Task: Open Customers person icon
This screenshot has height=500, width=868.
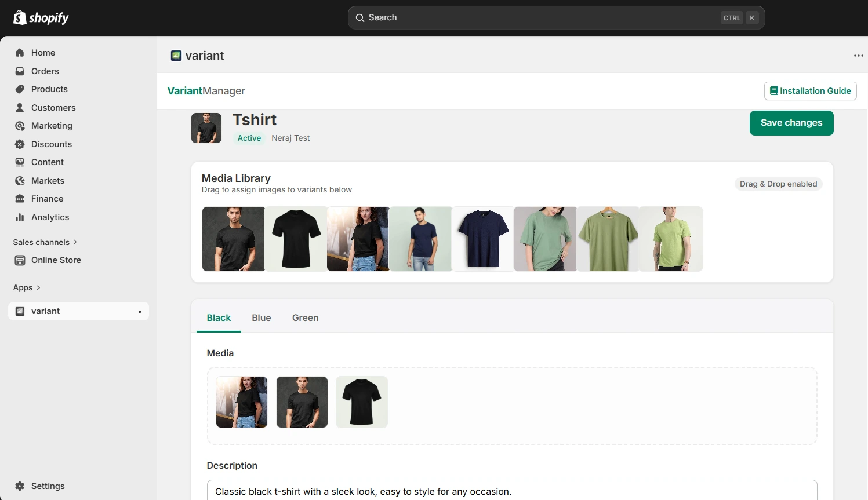Action: click(x=20, y=108)
